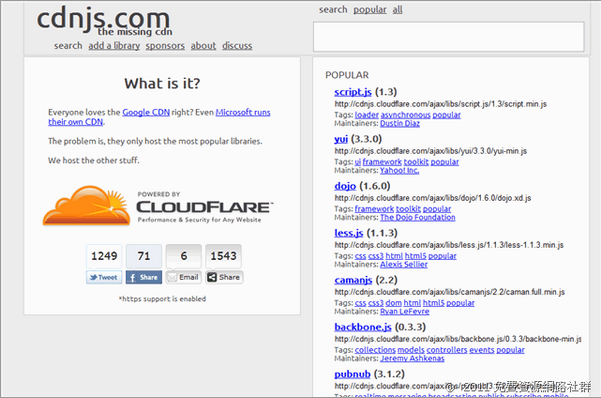
Task: Open the dojo library link
Action: (345, 186)
